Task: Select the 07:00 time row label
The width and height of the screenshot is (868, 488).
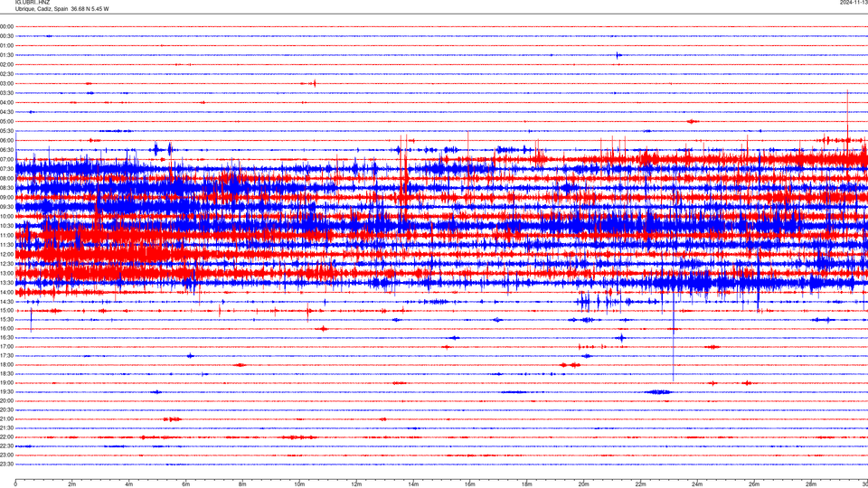Action: [x=6, y=159]
